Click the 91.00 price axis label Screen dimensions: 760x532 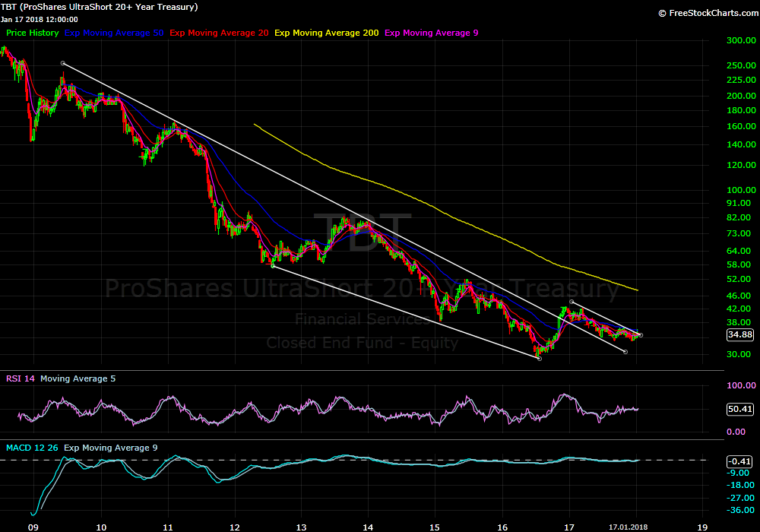point(739,203)
